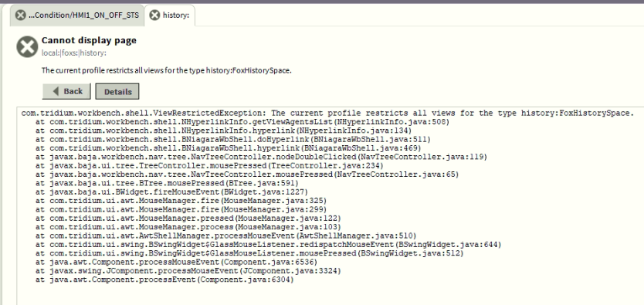The height and width of the screenshot is (305, 644).
Task: Click the ViewRestrictedException line in the stack trace
Action: point(327,114)
